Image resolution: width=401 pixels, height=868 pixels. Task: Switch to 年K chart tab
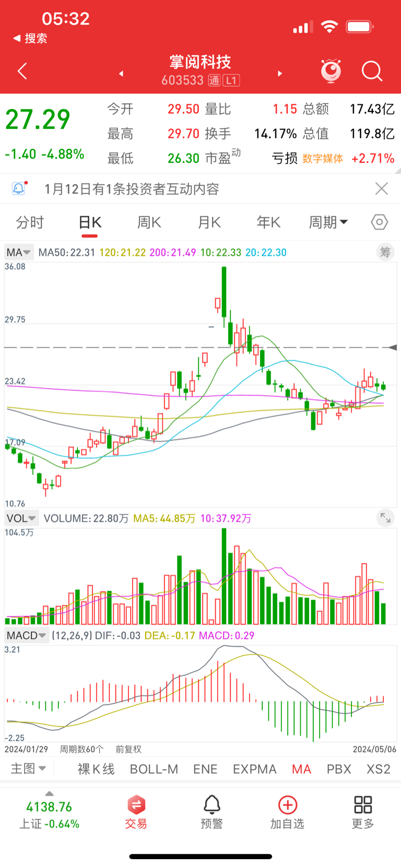269,222
